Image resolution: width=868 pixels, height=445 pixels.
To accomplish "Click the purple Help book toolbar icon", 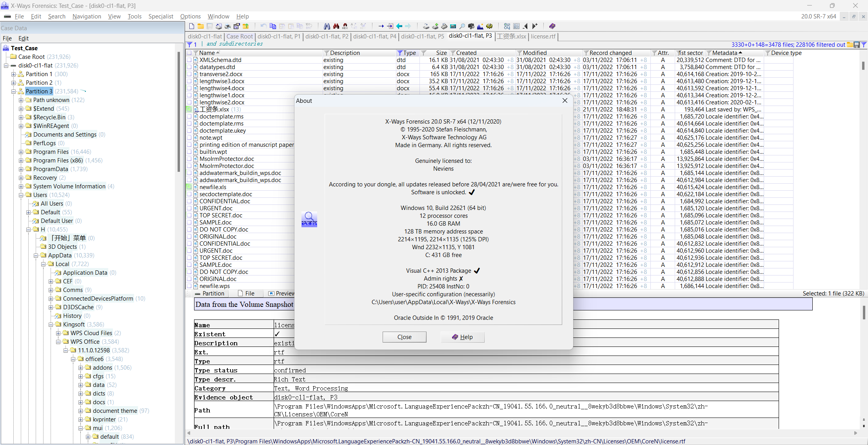I will [552, 26].
